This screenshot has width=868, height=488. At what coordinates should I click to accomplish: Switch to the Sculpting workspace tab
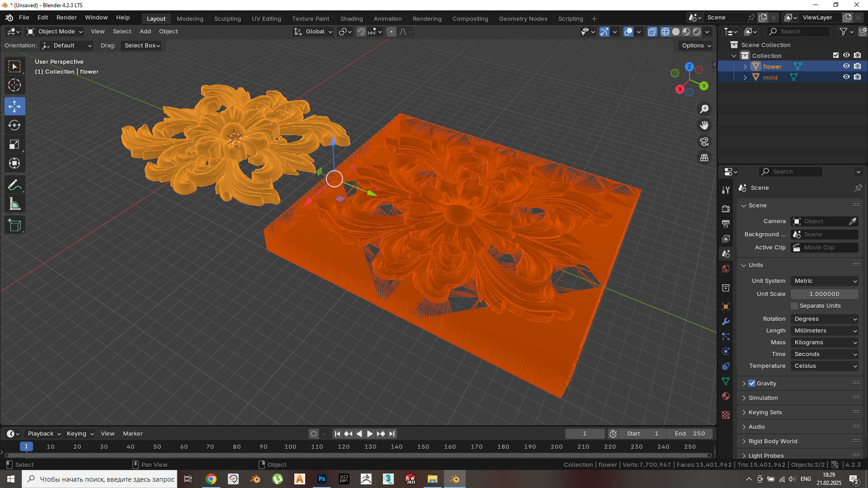click(227, 19)
